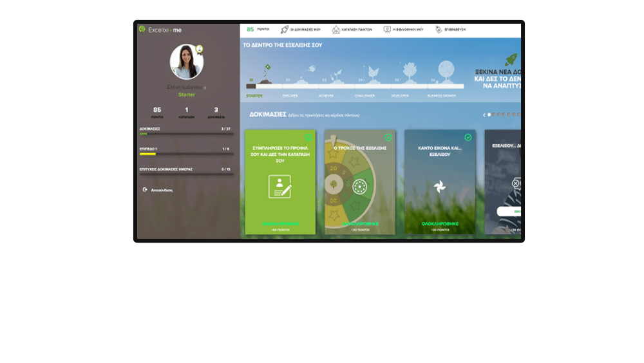Image resolution: width=644 pixels, height=363 pixels.
Task: Click the rewards tag icon
Action: [439, 30]
